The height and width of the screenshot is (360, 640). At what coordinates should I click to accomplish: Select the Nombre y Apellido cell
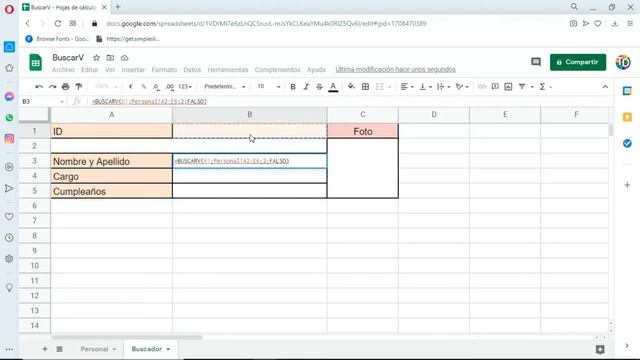(x=111, y=161)
